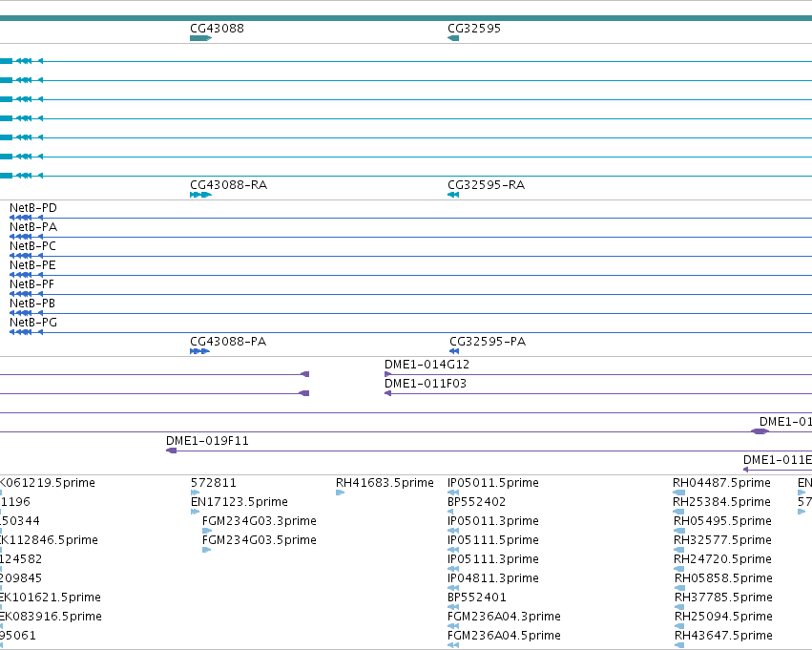Viewport: 812px width, 650px height.
Task: Click the 572811 EST label
Action: pyautogui.click(x=214, y=483)
